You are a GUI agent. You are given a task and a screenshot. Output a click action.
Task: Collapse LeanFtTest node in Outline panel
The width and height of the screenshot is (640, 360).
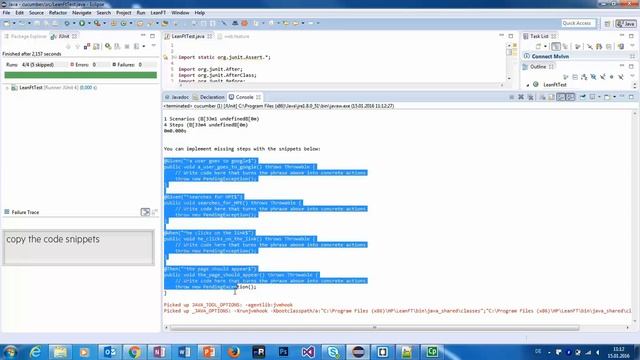[x=527, y=85]
